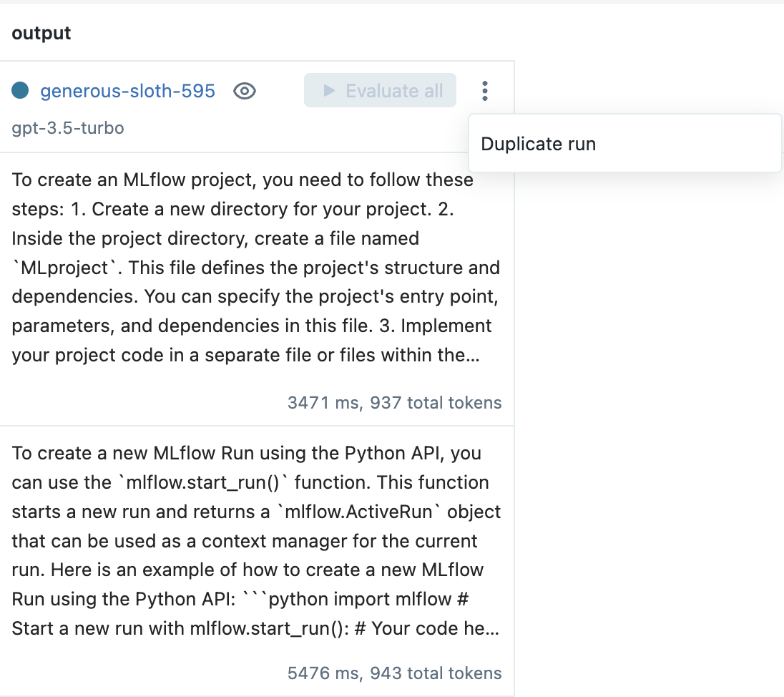Hide the generous-sloth-595 run using eye icon
This screenshot has height=697, width=784.
point(245,91)
